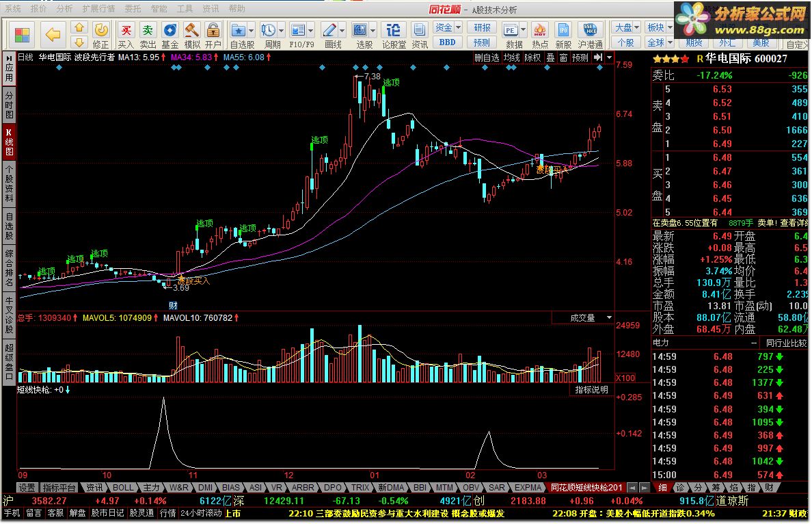Click the 周期 clock icon
This screenshot has height=524, width=812.
tap(268, 31)
